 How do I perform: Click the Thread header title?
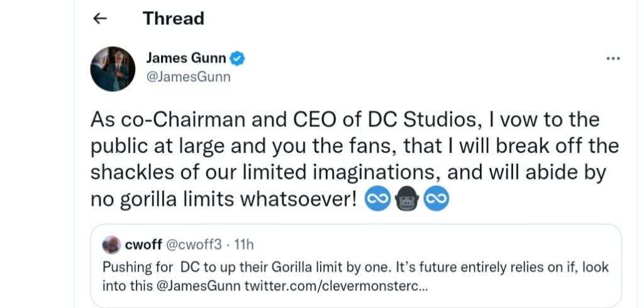[x=173, y=19]
